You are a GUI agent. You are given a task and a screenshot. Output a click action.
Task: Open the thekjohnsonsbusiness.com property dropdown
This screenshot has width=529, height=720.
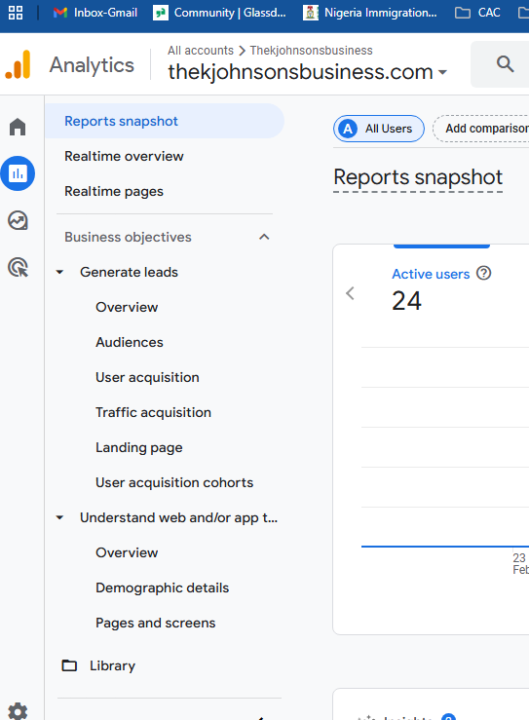tap(307, 72)
